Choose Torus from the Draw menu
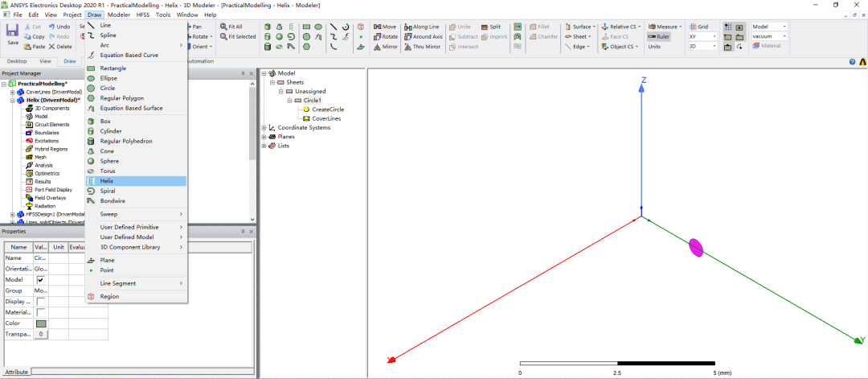The height and width of the screenshot is (379, 868). [x=136, y=171]
